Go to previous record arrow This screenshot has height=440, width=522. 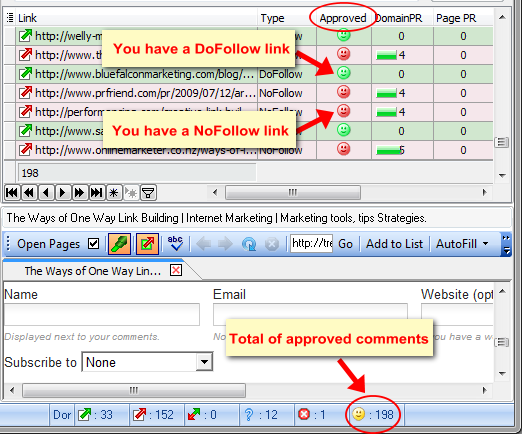[x=46, y=193]
